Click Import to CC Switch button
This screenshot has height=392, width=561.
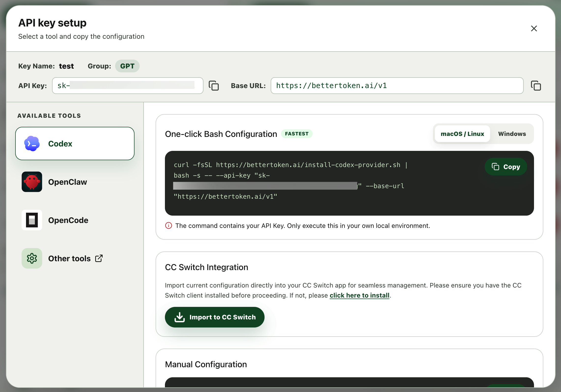[x=215, y=317]
